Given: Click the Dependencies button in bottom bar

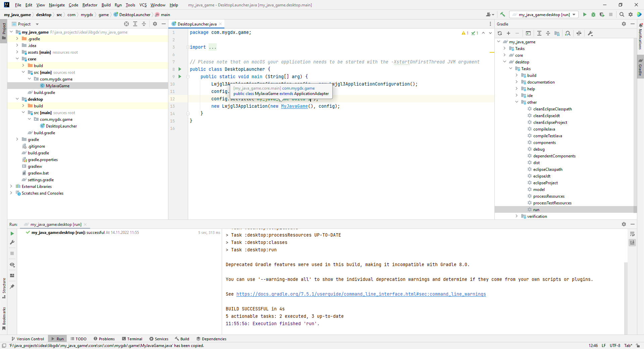Looking at the screenshot, I should 211,339.
